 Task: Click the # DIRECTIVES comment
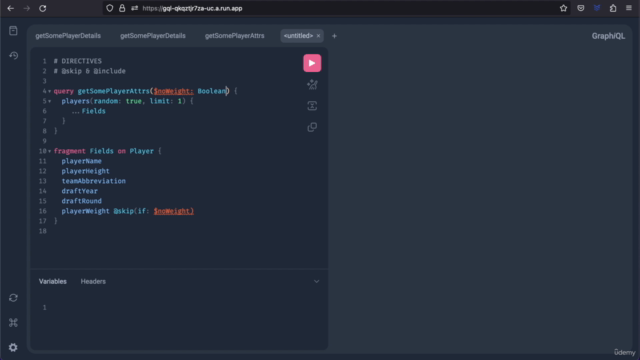[x=78, y=61]
